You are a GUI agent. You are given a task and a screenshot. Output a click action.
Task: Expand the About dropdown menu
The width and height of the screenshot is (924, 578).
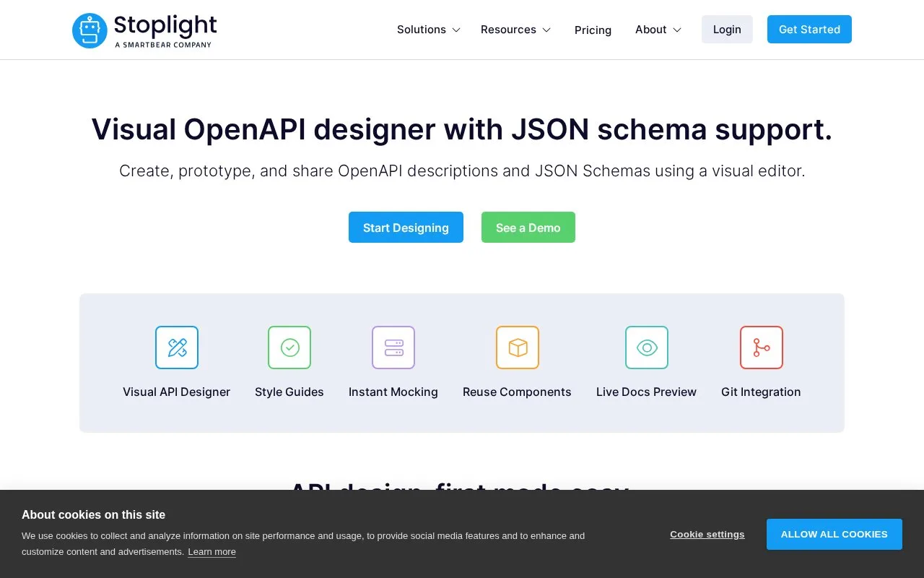click(658, 30)
